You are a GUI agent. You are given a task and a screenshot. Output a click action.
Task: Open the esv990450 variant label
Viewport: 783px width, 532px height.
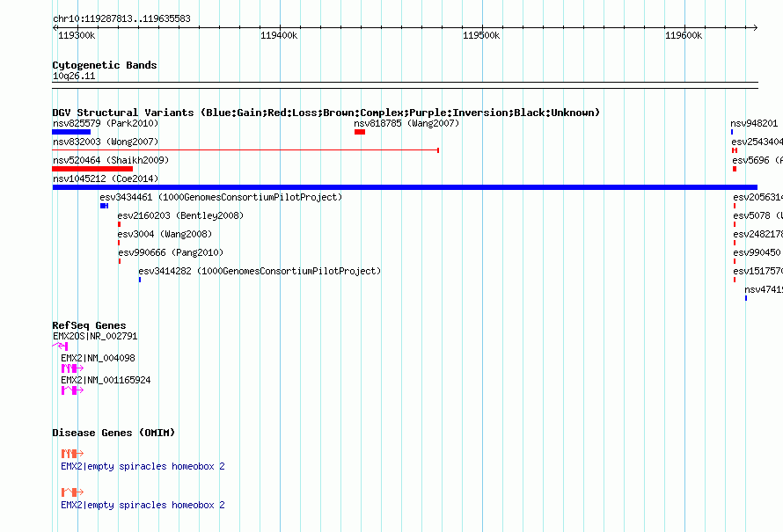click(x=757, y=252)
